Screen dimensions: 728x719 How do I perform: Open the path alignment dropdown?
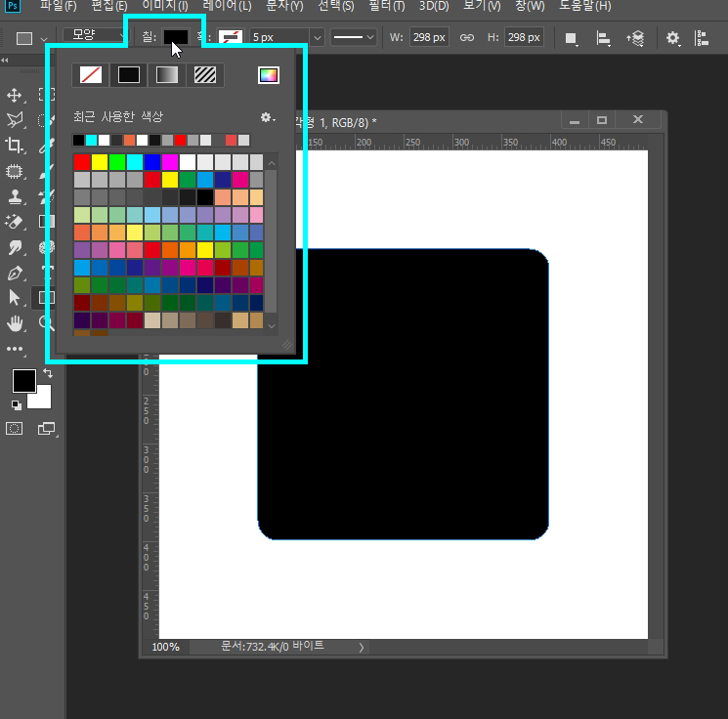coord(603,38)
